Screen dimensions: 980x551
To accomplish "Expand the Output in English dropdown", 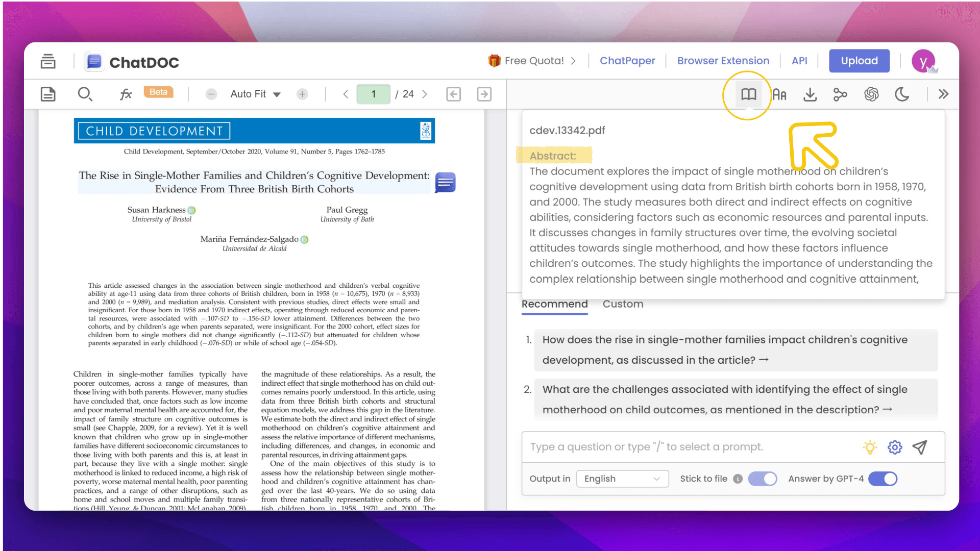I will [x=622, y=479].
